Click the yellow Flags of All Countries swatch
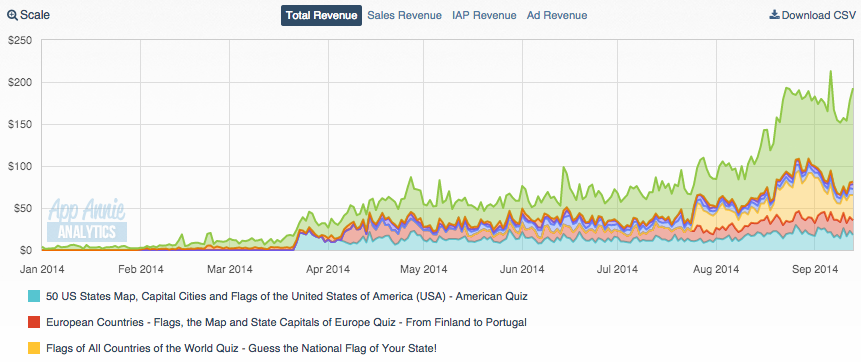861x362 pixels. point(35,348)
